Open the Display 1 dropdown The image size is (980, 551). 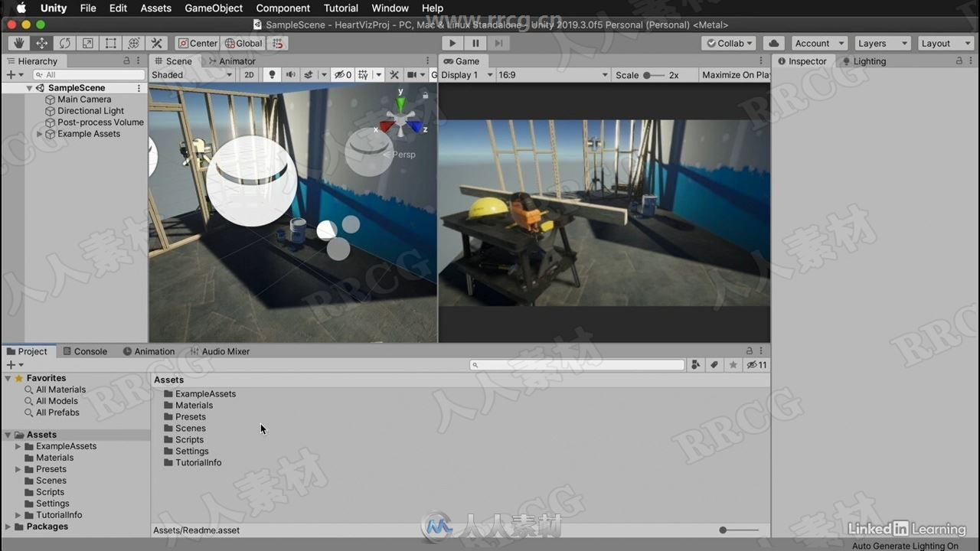pyautogui.click(x=467, y=75)
